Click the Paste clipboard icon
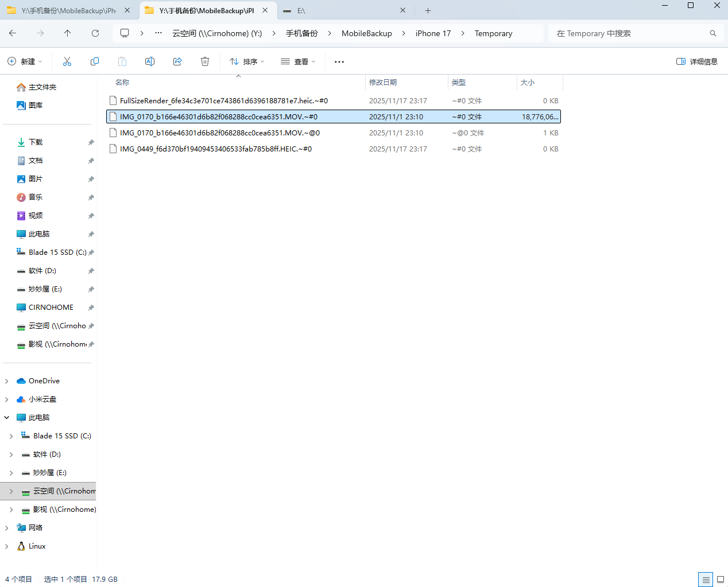Image resolution: width=728 pixels, height=587 pixels. click(122, 61)
